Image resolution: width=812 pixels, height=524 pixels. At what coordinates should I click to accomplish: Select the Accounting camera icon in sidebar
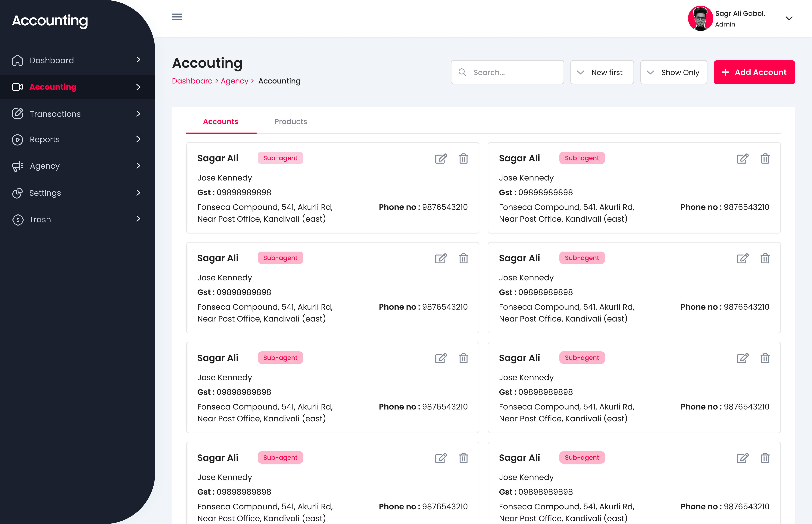(18, 87)
